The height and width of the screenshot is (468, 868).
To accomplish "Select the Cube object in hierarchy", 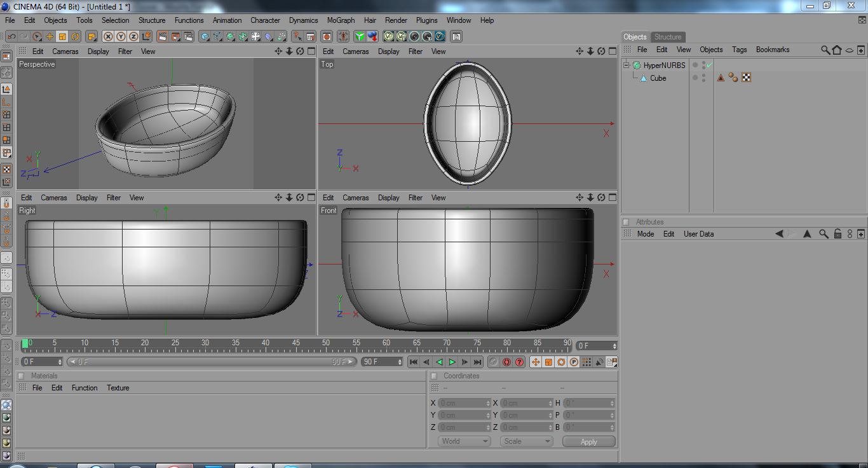I will (658, 78).
